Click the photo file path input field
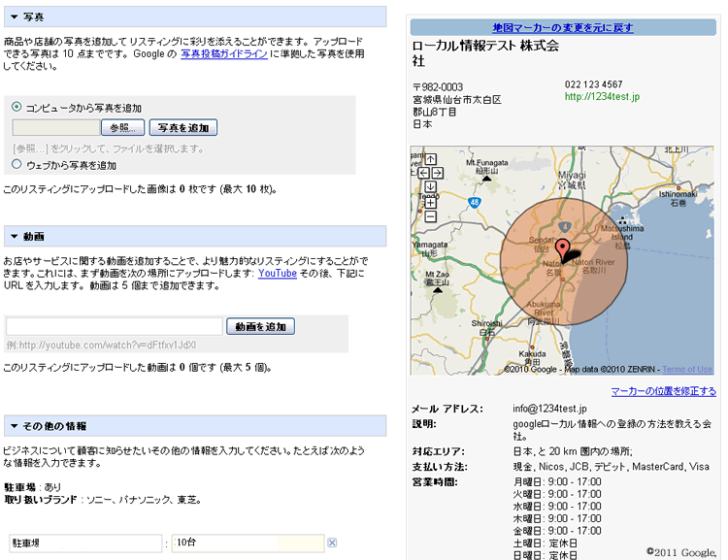This screenshot has height=560, width=728. click(56, 128)
